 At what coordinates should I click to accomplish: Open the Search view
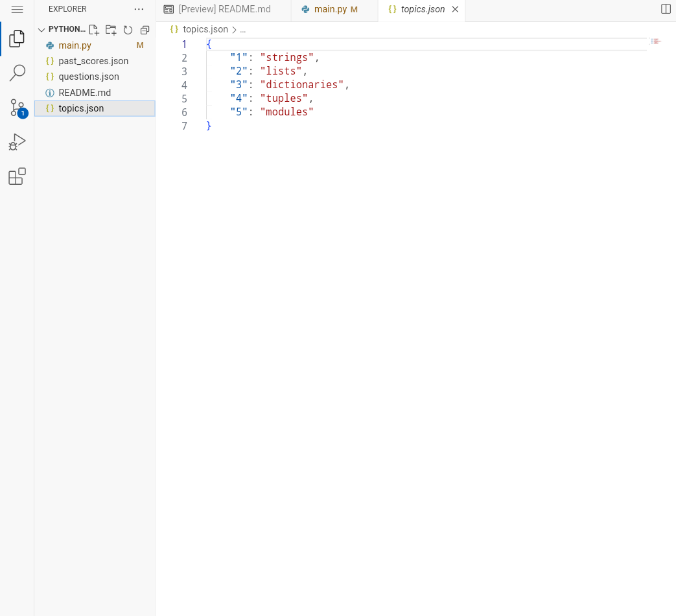(17, 73)
